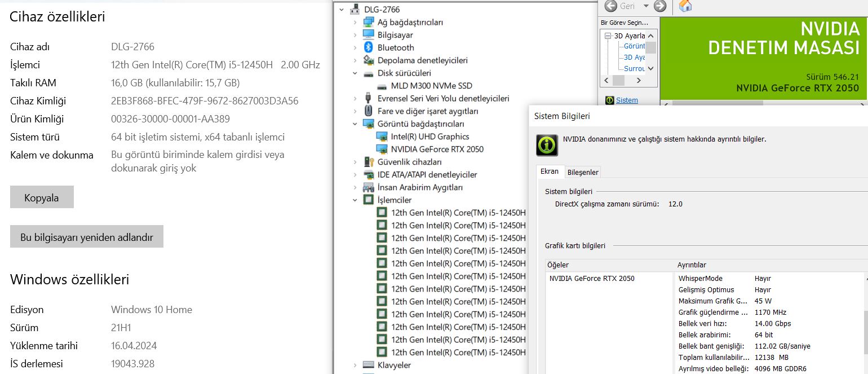Image resolution: width=868 pixels, height=374 pixels.
Task: Click the İS derlemesi value 19043.928
Action: 132,364
